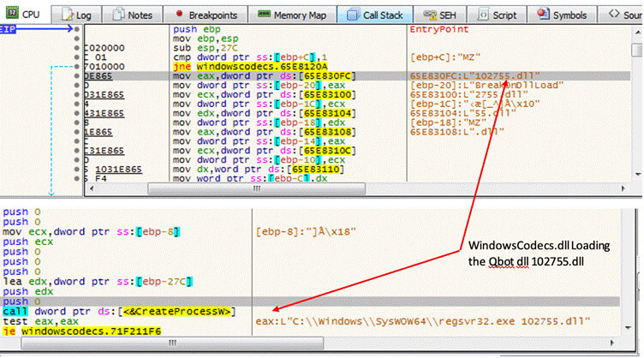Screen dimensions: 644x358
Task: Click the Call Stack icon
Action: point(352,15)
